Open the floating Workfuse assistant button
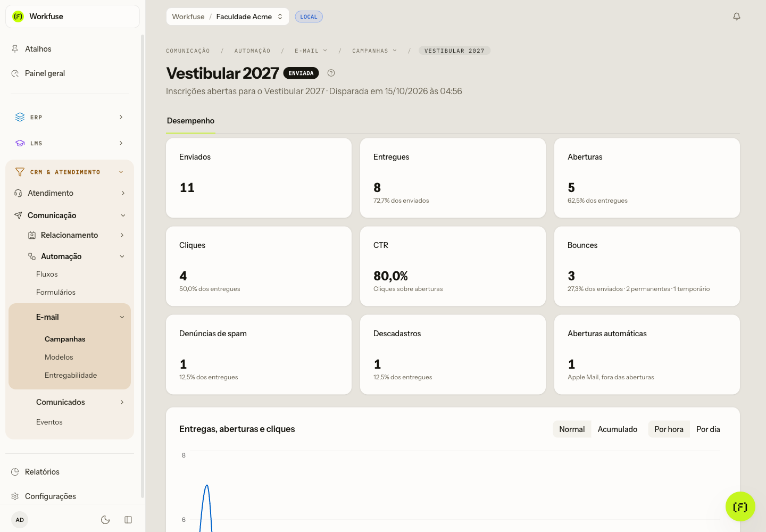The width and height of the screenshot is (766, 532). (x=740, y=506)
